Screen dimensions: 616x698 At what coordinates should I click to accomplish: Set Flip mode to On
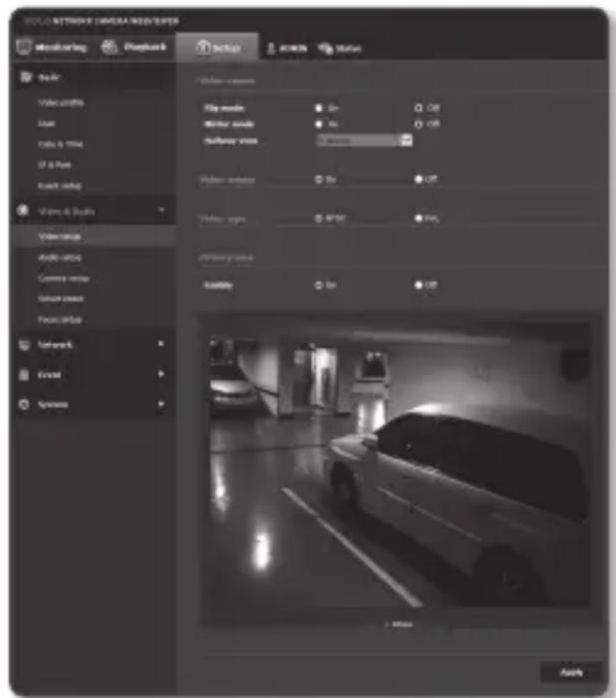click(319, 108)
